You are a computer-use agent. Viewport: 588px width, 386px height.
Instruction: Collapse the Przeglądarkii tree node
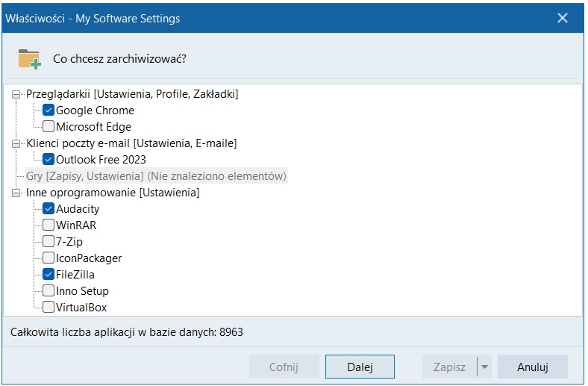(x=16, y=94)
